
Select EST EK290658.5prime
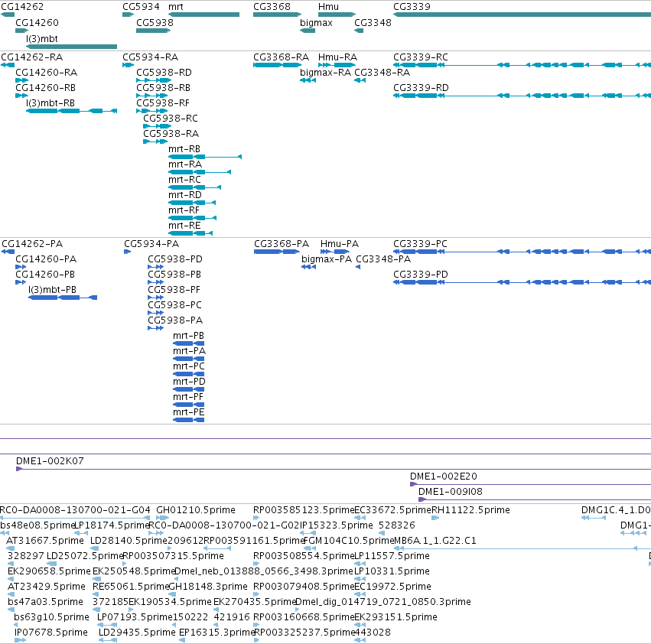(x=11, y=579)
